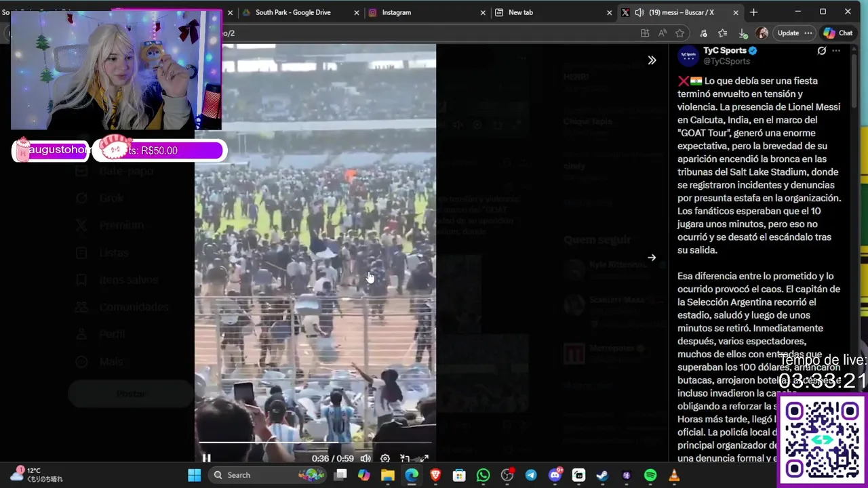Pause the playing video
Viewport: 868px width, 488px height.
(x=207, y=458)
